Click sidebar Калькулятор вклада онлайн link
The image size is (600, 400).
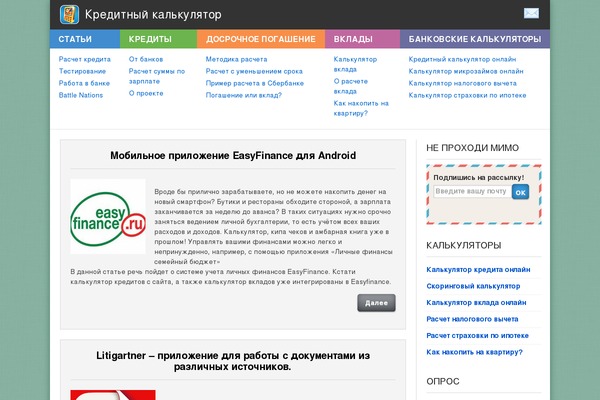click(476, 302)
